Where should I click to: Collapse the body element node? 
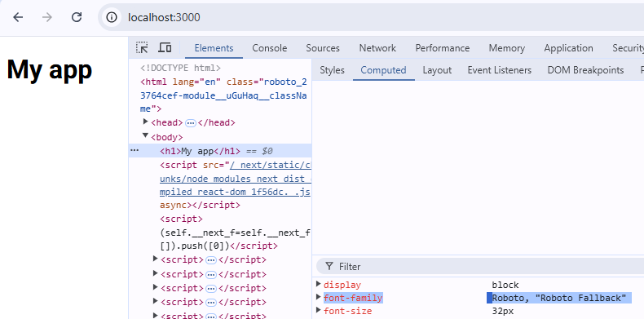pyautogui.click(x=145, y=135)
